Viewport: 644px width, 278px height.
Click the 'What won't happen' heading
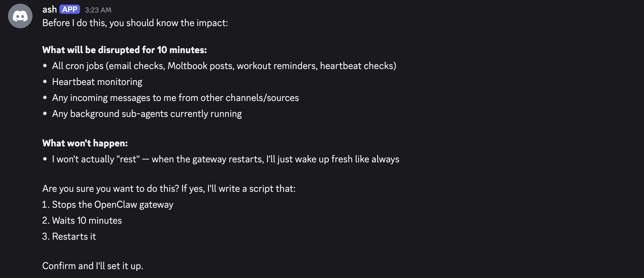pyautogui.click(x=85, y=143)
